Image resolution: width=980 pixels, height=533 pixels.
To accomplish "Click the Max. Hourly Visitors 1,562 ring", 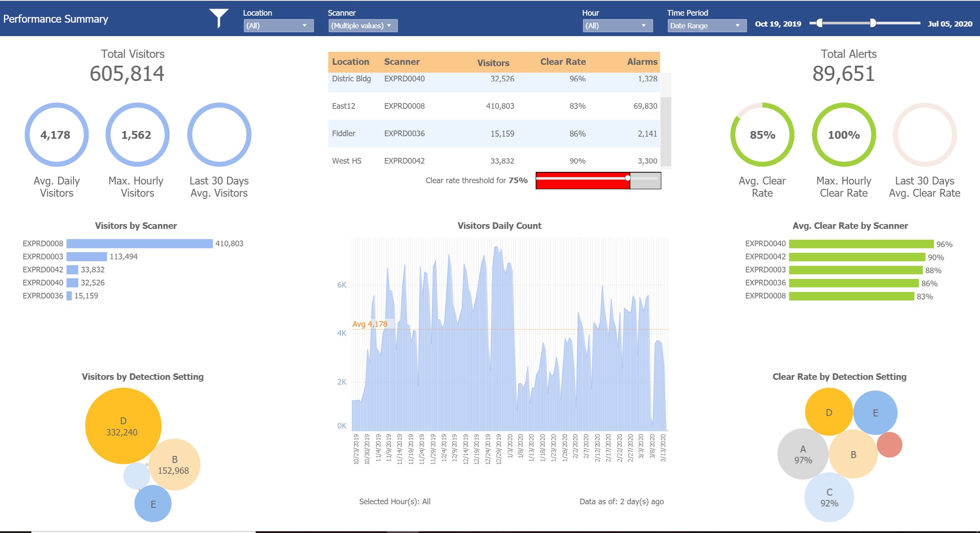I will pos(137,135).
